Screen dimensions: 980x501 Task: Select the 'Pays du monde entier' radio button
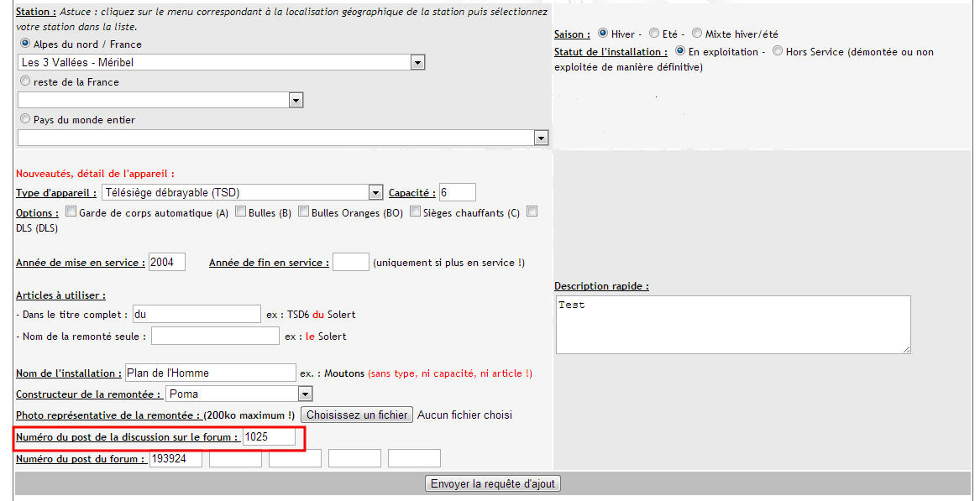[24, 119]
